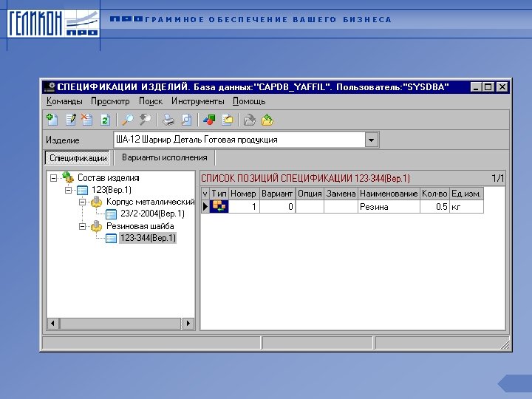This screenshot has width=532, height=399.
Task: Click the document icon beside 23/2-2004(Вер.1)
Action: pos(111,214)
